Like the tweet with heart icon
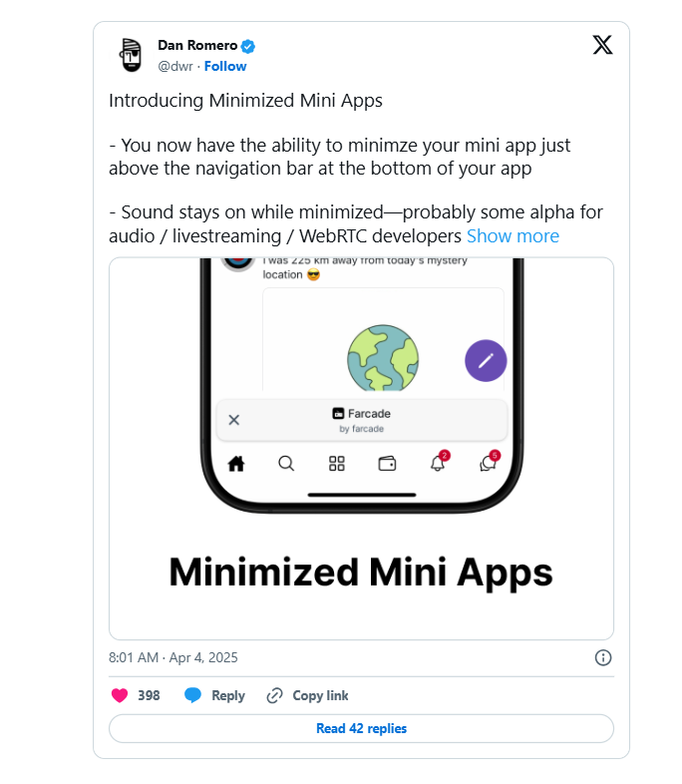 (120, 695)
